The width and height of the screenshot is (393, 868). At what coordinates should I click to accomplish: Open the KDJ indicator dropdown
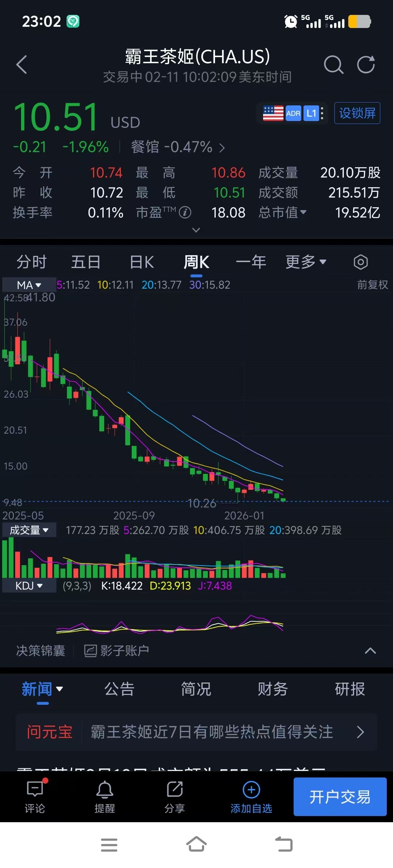(29, 586)
